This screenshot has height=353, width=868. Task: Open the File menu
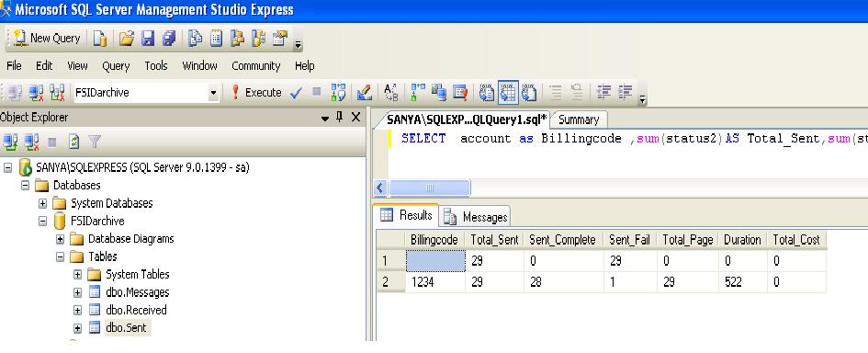(15, 66)
